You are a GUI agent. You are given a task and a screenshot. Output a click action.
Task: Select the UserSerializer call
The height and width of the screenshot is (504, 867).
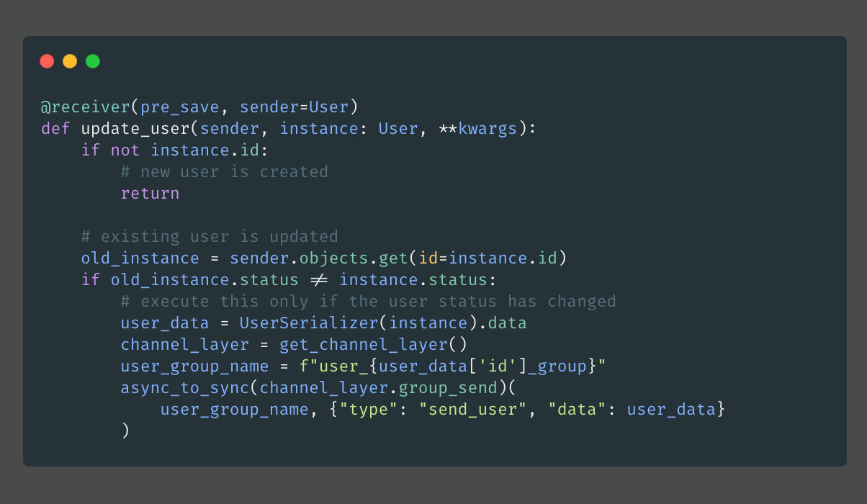pyautogui.click(x=308, y=323)
